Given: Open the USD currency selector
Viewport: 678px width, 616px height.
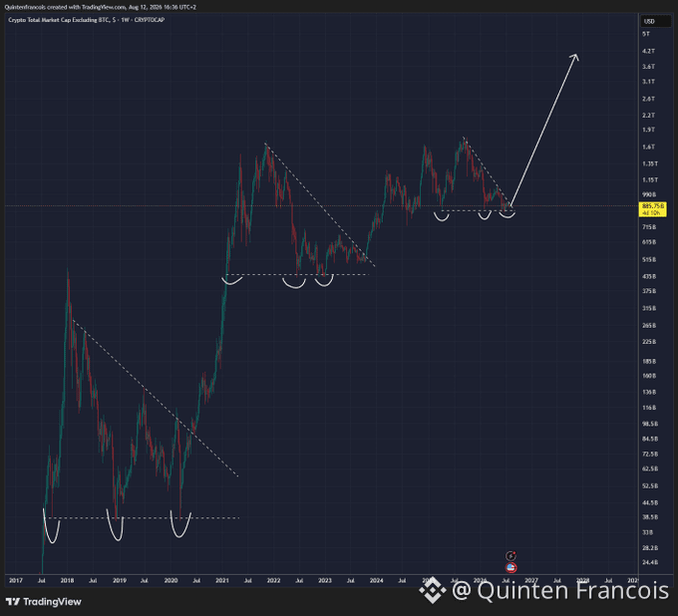Looking at the screenshot, I should click(655, 21).
